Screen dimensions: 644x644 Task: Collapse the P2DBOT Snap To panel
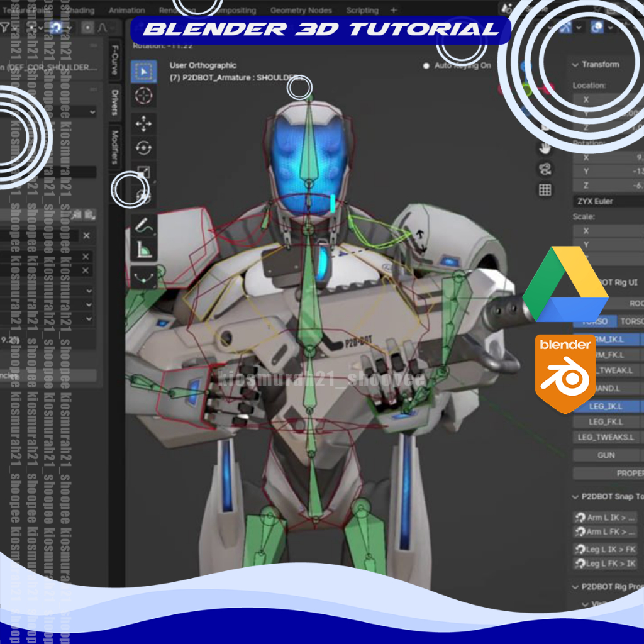pyautogui.click(x=575, y=497)
